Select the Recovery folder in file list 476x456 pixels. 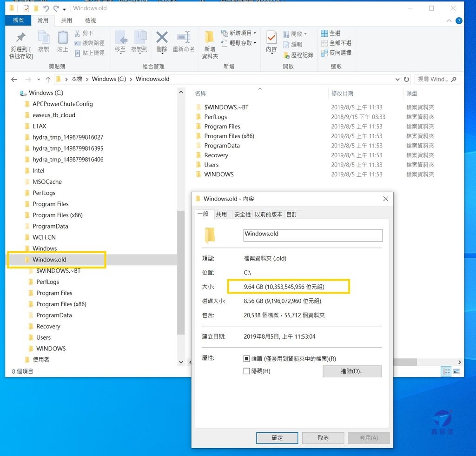pos(216,155)
